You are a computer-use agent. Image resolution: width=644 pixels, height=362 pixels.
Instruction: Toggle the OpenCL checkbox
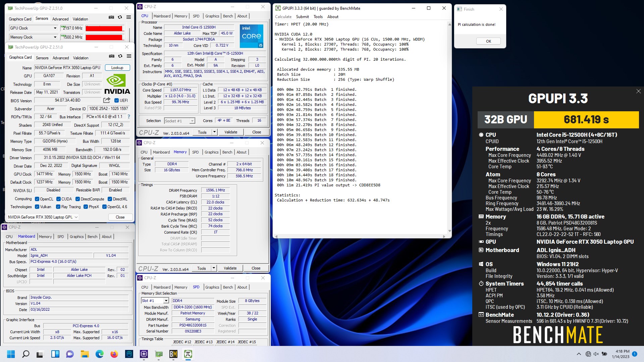pyautogui.click(x=37, y=199)
